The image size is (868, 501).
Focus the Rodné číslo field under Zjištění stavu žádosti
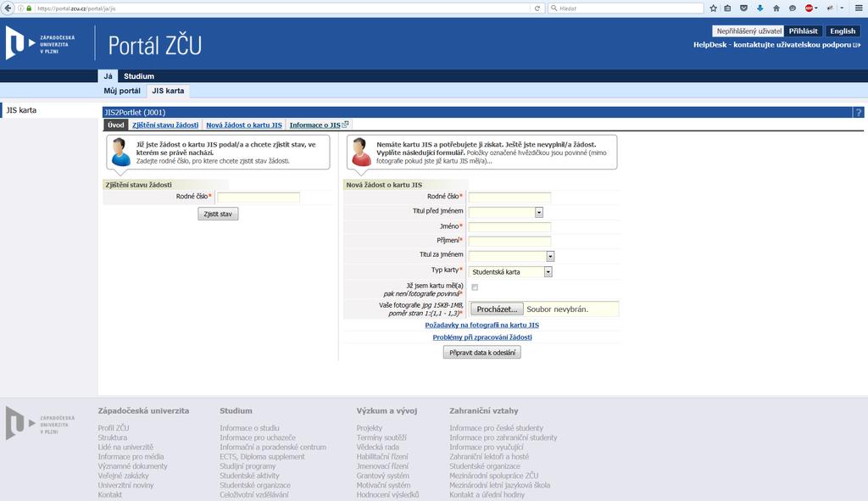coord(259,197)
